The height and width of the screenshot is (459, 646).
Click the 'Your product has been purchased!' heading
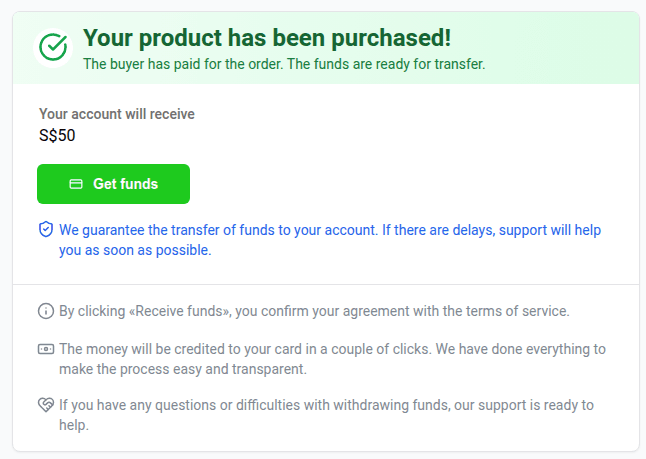267,38
